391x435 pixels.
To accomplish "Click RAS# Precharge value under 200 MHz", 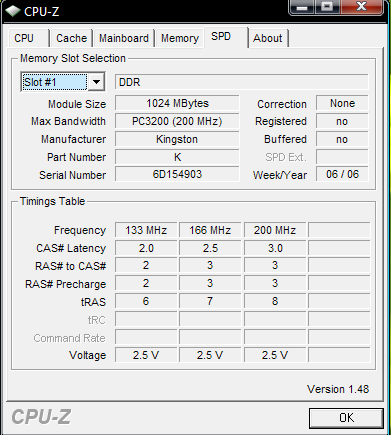I will pos(275,284).
